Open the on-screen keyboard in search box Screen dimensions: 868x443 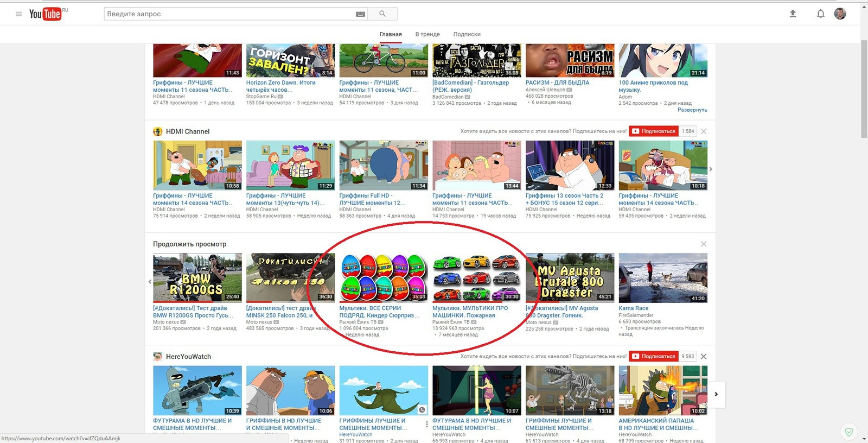(x=360, y=14)
